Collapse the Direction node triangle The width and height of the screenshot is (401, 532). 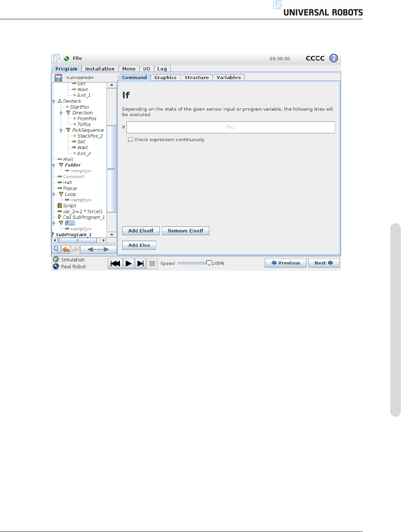coord(68,113)
